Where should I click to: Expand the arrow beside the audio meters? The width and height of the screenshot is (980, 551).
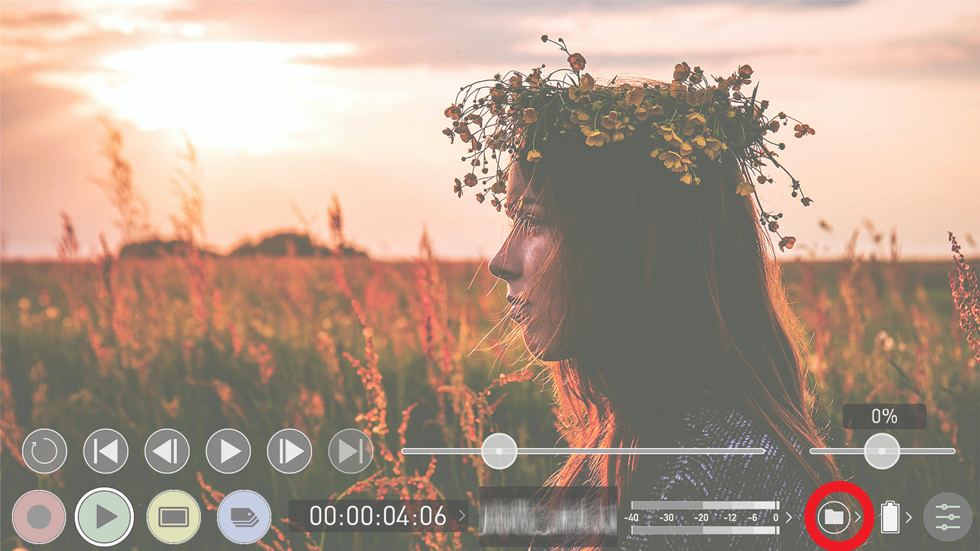coord(789,517)
